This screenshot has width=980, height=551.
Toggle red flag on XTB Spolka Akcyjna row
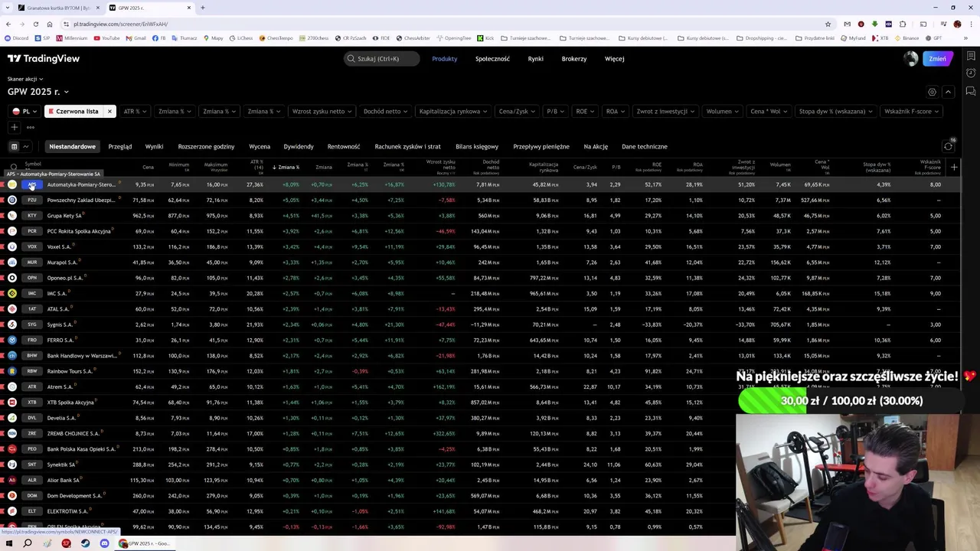(x=3, y=402)
